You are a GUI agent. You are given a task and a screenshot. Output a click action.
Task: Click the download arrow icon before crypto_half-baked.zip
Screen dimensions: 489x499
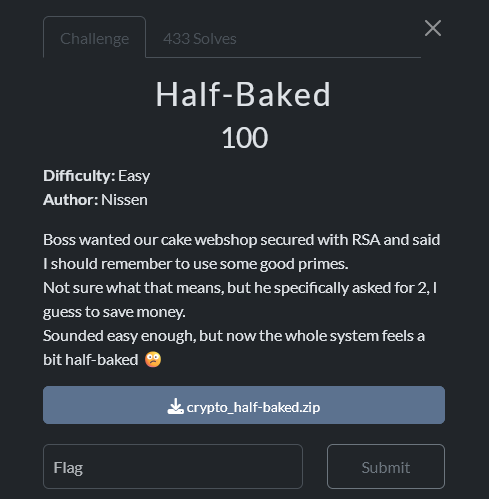[x=175, y=406]
